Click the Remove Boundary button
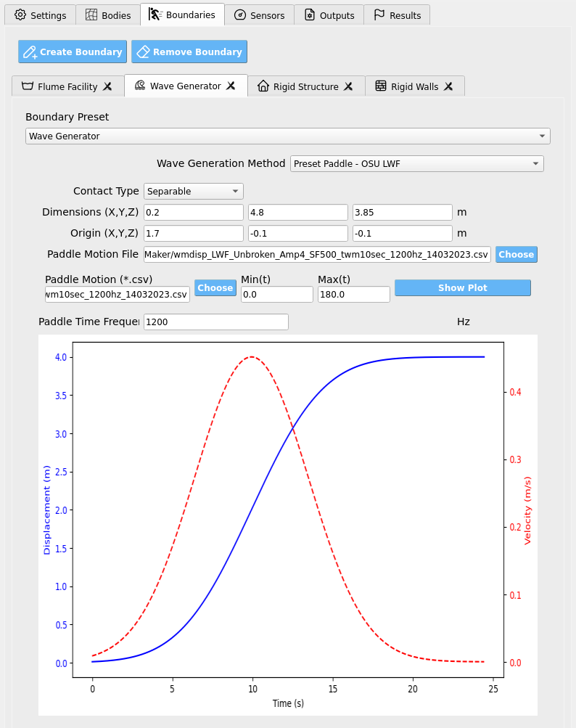This screenshot has width=576, height=728. (x=189, y=52)
